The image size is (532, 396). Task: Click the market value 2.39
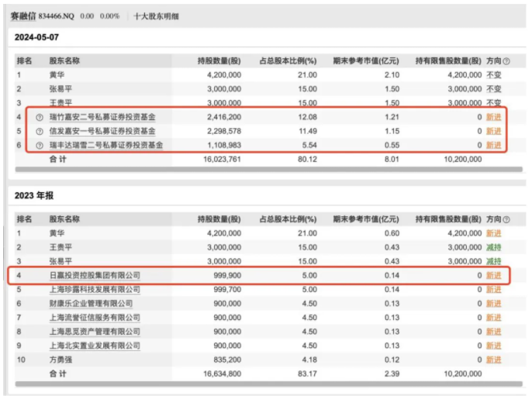(392, 374)
